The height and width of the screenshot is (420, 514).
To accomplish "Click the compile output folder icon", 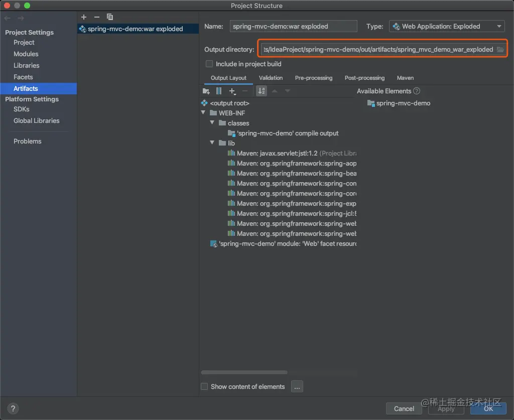I will point(231,133).
